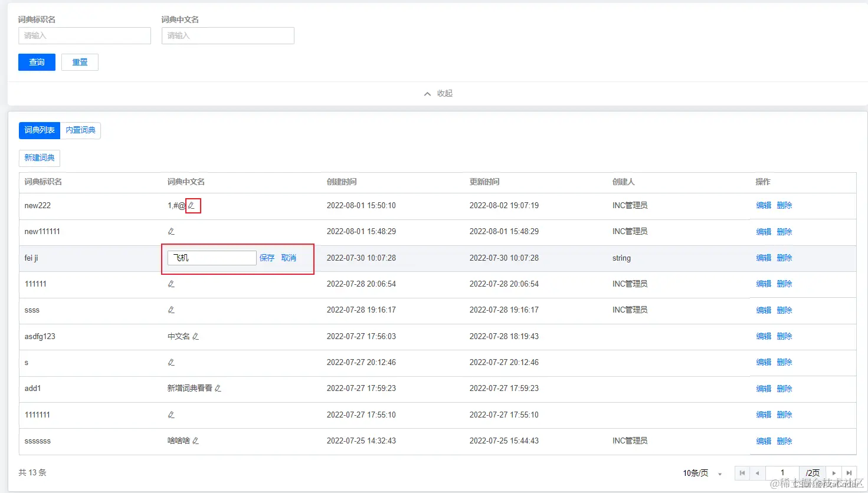The height and width of the screenshot is (493, 868).
Task: Click 编辑 for the new111111 row
Action: click(764, 232)
